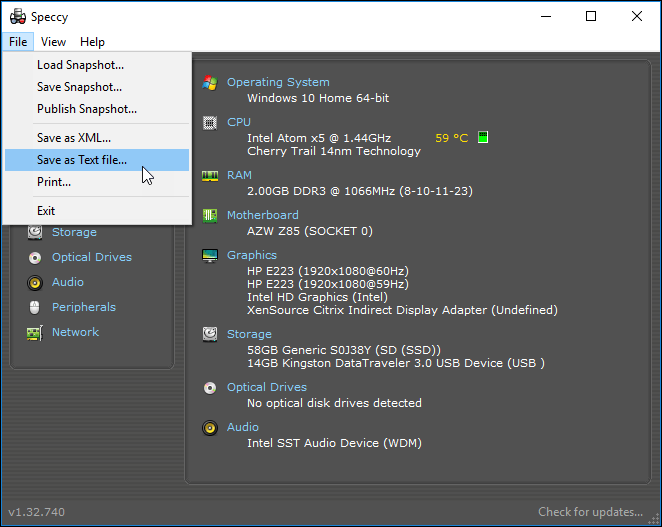This screenshot has height=527, width=662.
Task: Choose Save Snapshot... menu entry
Action: point(97,87)
